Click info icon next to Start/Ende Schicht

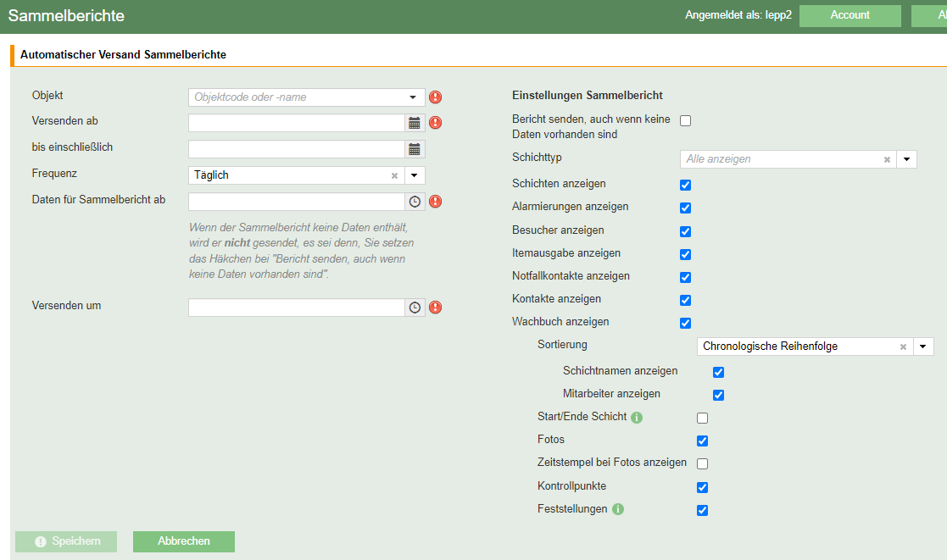point(637,417)
